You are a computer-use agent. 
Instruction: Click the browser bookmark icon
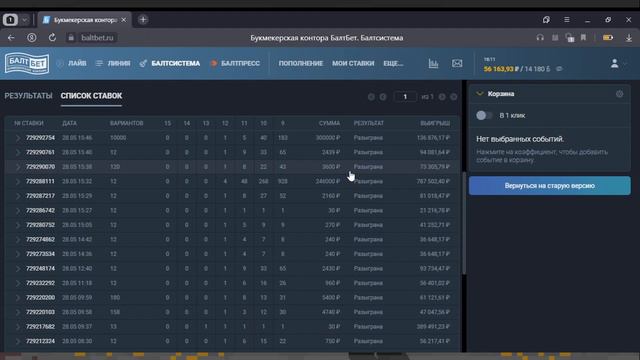pyautogui.click(x=583, y=38)
